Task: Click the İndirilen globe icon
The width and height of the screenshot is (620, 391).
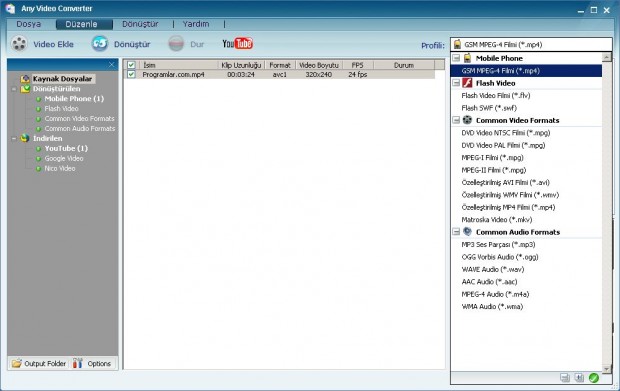Action: (x=25, y=138)
